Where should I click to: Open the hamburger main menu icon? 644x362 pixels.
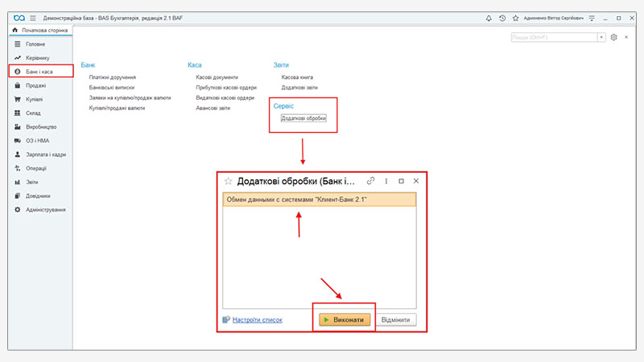(33, 17)
